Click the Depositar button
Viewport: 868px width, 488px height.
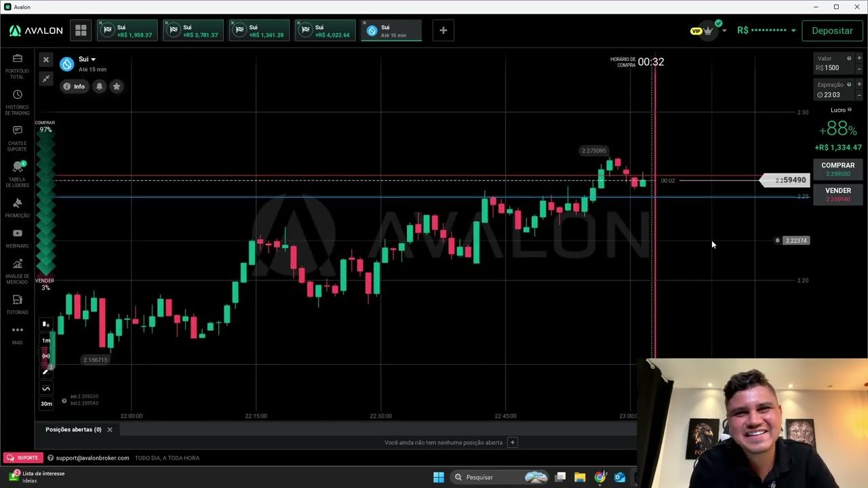pyautogui.click(x=832, y=30)
